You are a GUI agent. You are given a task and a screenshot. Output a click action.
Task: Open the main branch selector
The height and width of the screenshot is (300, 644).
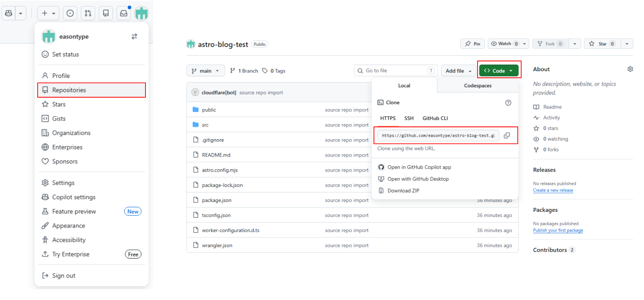[x=206, y=71]
